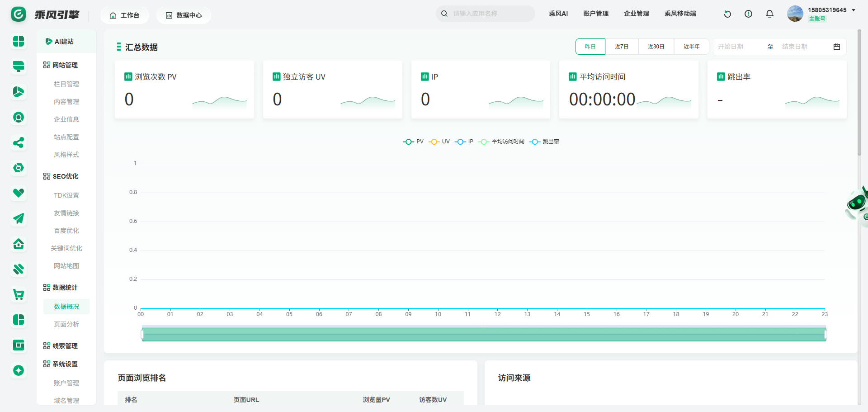
Task: Open the calendar icon in date range picker
Action: tap(837, 47)
